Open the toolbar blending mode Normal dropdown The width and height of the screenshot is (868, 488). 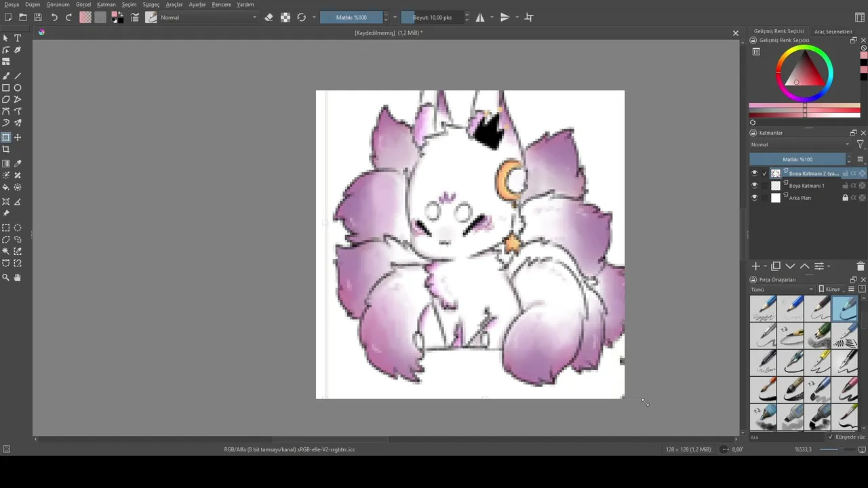pos(208,18)
